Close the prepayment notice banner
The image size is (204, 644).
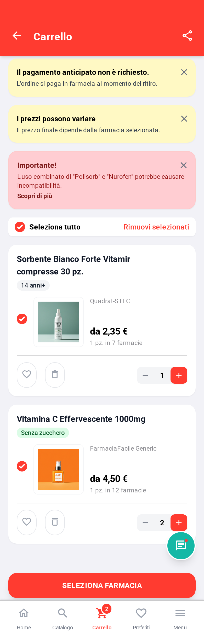point(184,72)
